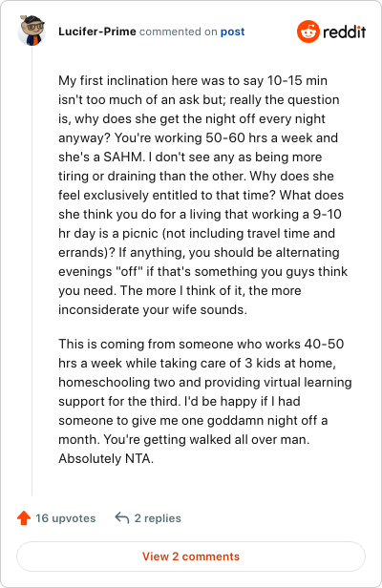Viewport: 382px width, 588px height.
Task: Click the reddit wordmark text logo
Action: [345, 31]
